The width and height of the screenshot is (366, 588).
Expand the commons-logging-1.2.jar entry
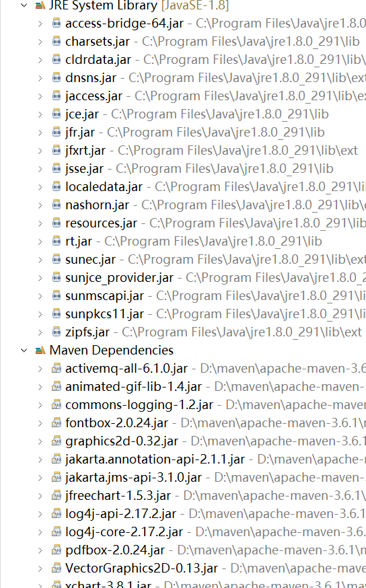coord(40,405)
